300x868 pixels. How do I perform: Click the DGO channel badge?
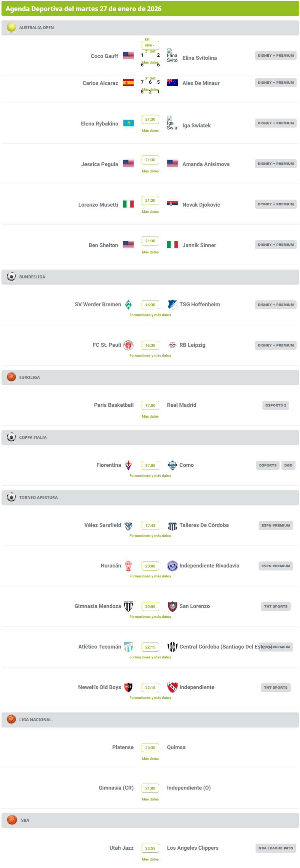pyautogui.click(x=288, y=465)
